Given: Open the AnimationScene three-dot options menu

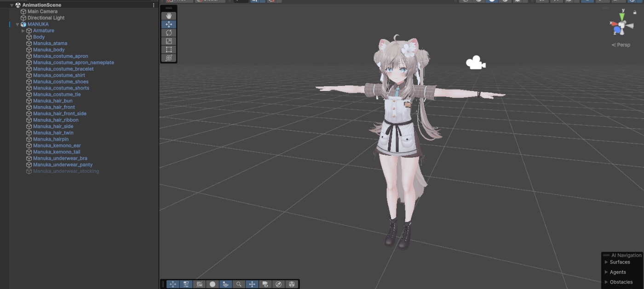Looking at the screenshot, I should pyautogui.click(x=154, y=5).
